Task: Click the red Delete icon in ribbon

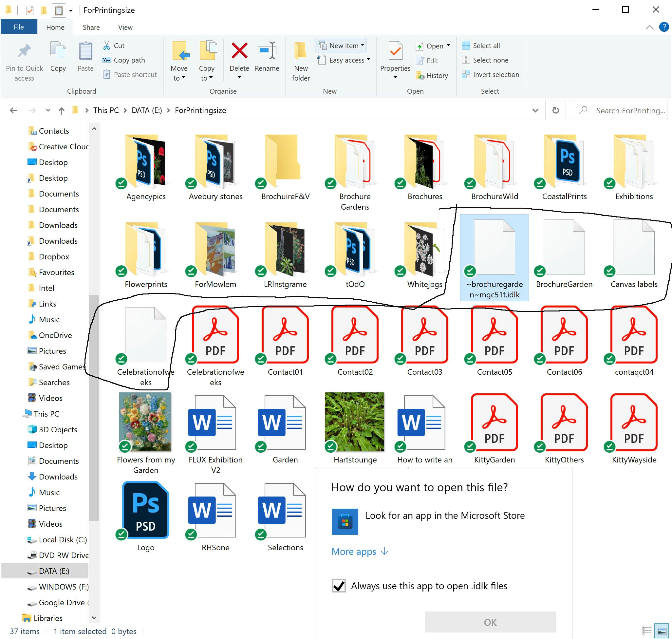Action: tap(239, 51)
